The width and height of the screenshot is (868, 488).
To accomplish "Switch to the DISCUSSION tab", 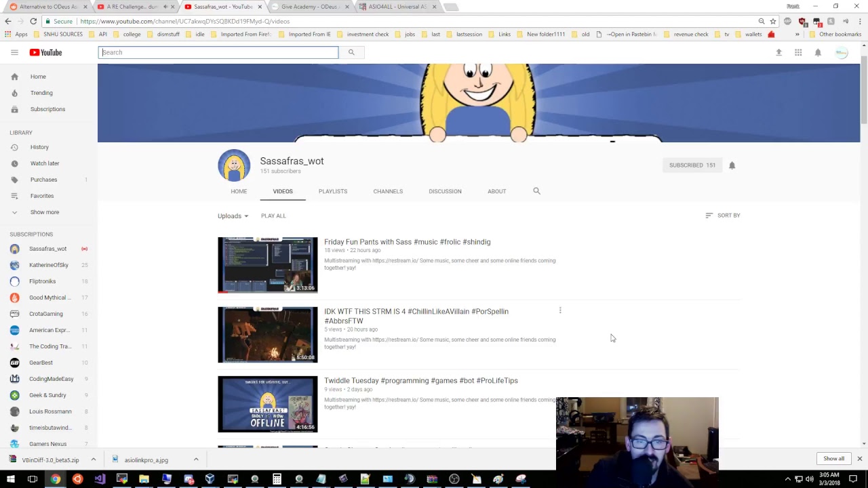I will [445, 191].
